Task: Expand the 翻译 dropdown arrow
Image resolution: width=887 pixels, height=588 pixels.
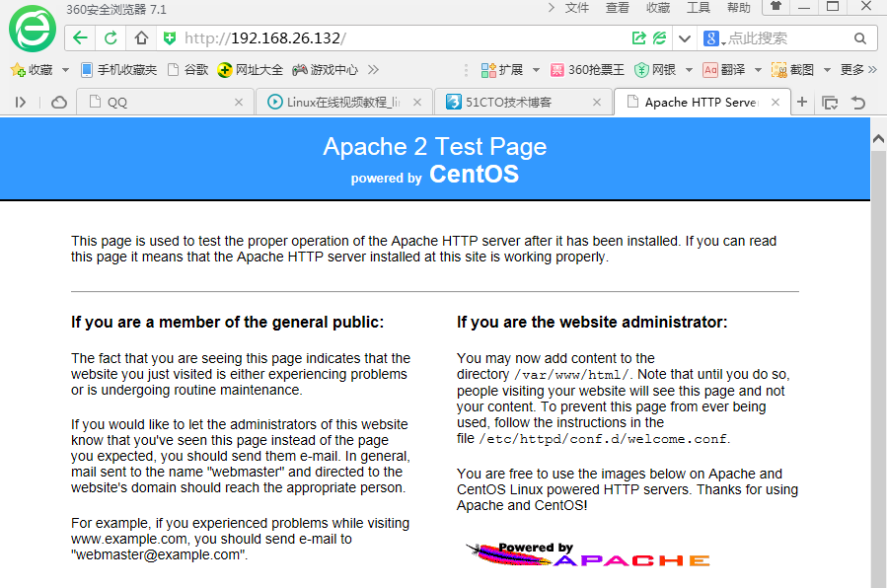Action: pos(758,70)
